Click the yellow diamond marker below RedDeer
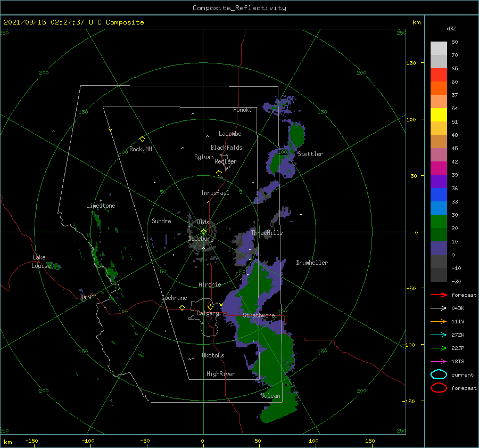 point(219,173)
